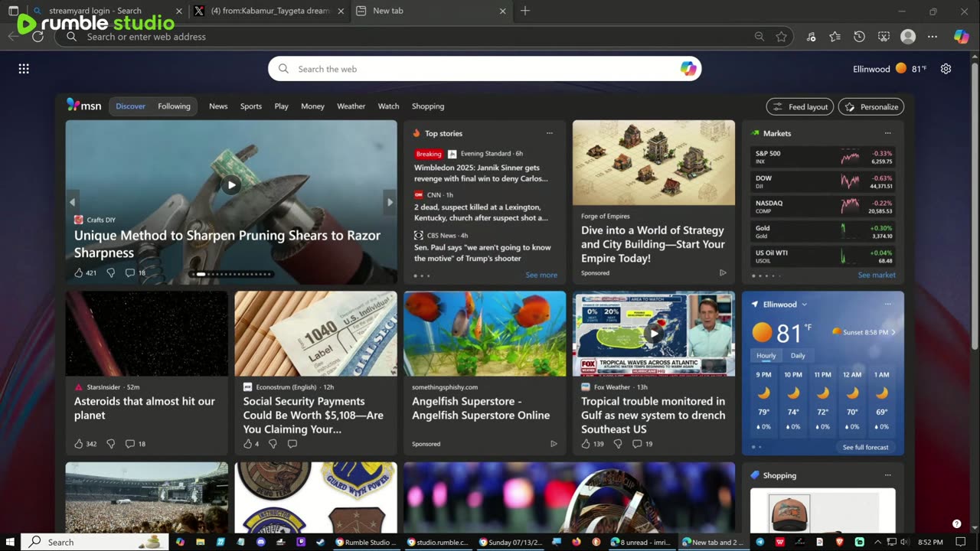The image size is (980, 551).
Task: Go to previous carousel story
Action: [x=73, y=202]
